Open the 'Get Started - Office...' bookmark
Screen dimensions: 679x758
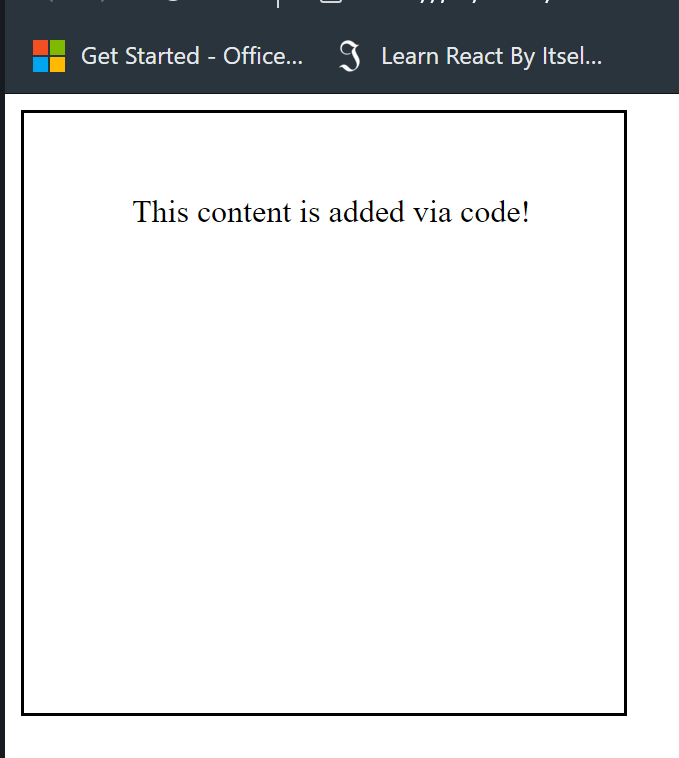167,56
